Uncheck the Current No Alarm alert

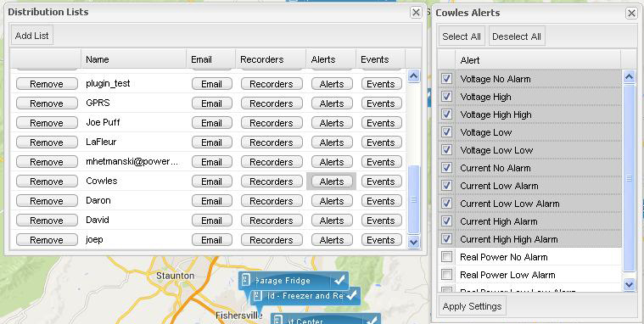click(x=446, y=168)
